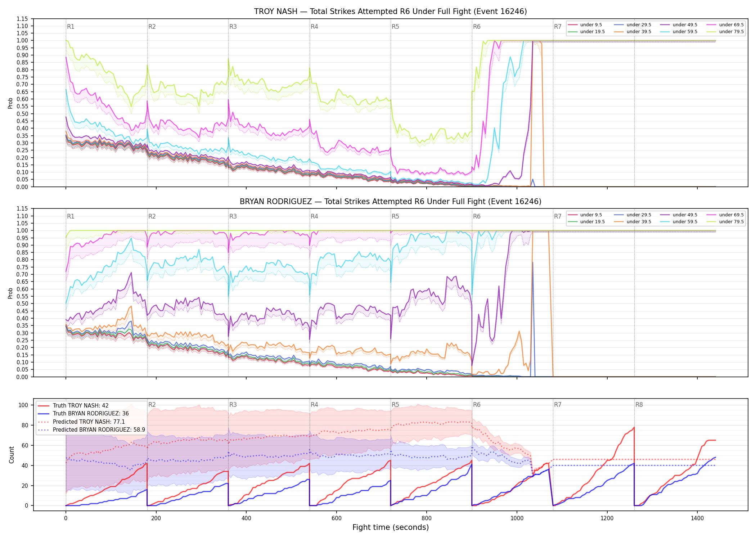Click the 80 tick label on the Count axis
Screen dimensions: 756x540
[x=25, y=425]
